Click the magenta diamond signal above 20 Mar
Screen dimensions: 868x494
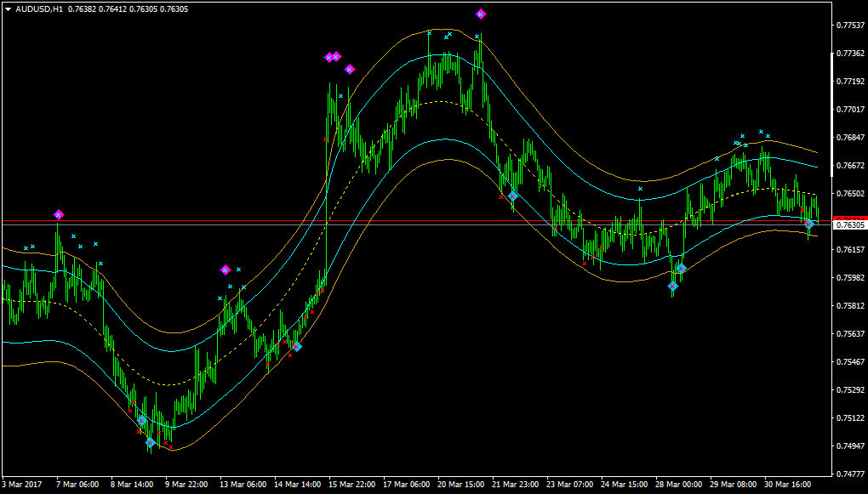pyautogui.click(x=482, y=13)
